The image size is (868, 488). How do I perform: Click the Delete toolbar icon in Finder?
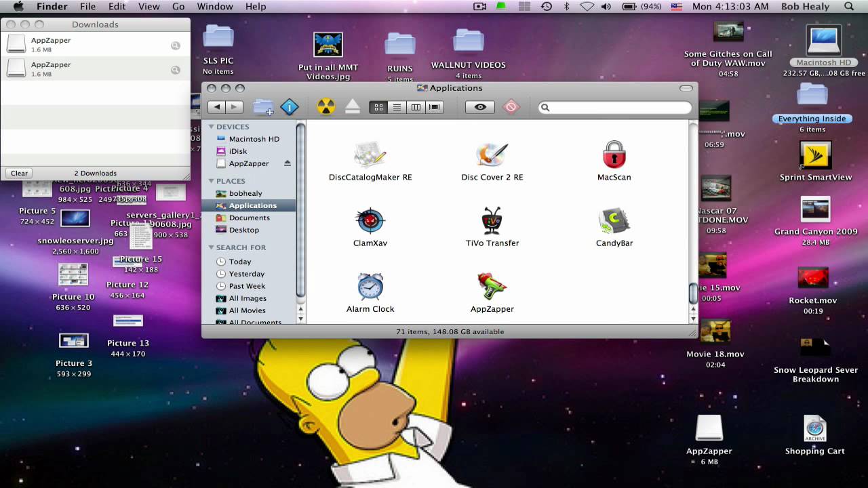click(511, 107)
